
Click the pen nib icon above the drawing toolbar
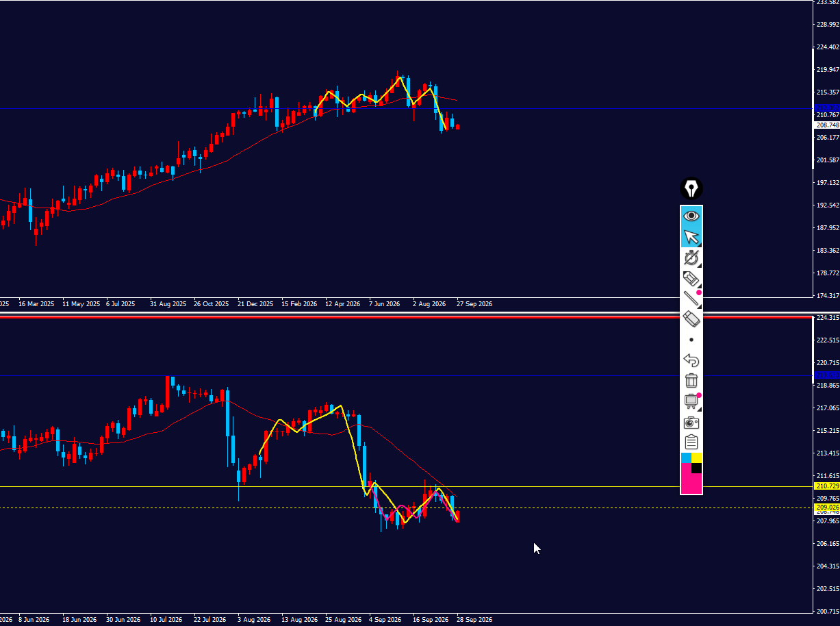point(691,188)
